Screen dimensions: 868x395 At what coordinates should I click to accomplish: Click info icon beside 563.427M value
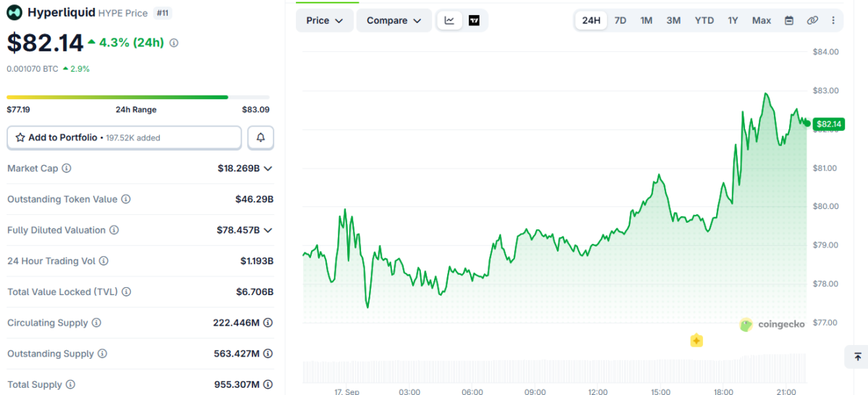[268, 354]
